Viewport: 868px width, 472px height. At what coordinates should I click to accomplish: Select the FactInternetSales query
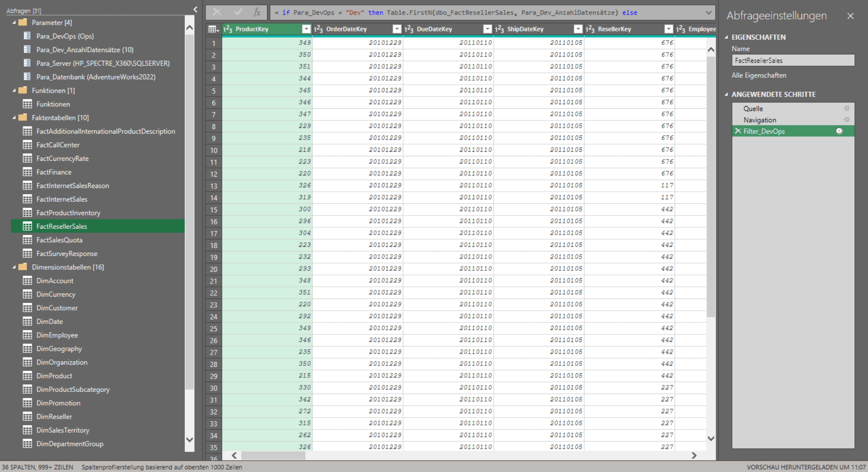(62, 199)
